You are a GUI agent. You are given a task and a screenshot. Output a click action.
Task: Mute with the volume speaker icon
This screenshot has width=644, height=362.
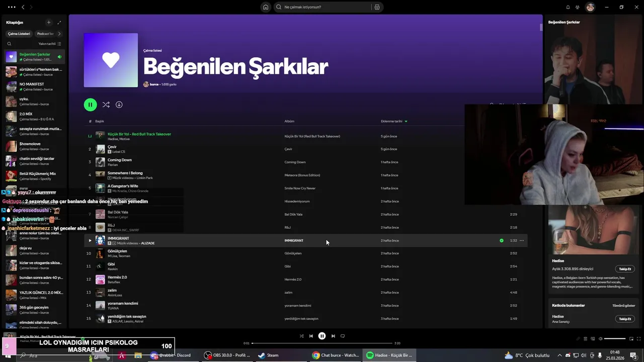click(x=600, y=338)
